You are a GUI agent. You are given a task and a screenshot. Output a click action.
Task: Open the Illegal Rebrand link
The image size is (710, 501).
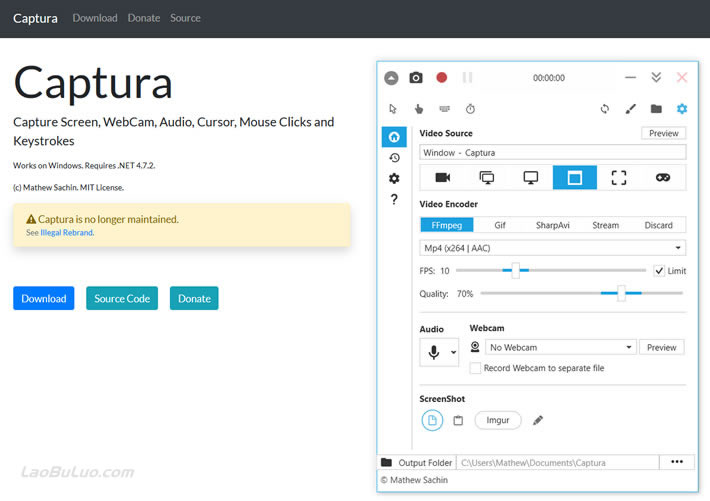pos(67,233)
